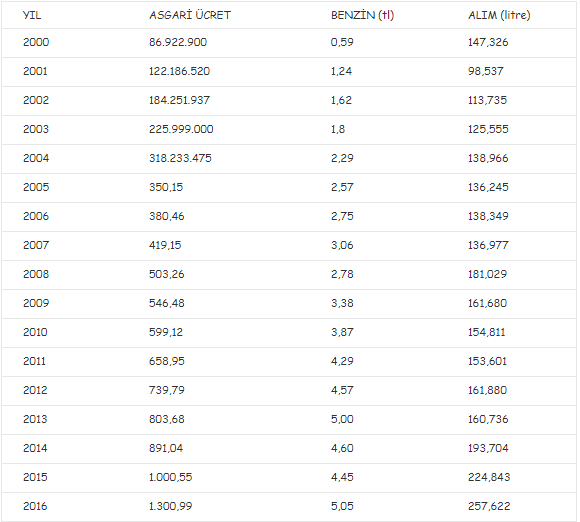This screenshot has height=522, width=580.
Task: Click the YIL column header
Action: tap(32, 15)
